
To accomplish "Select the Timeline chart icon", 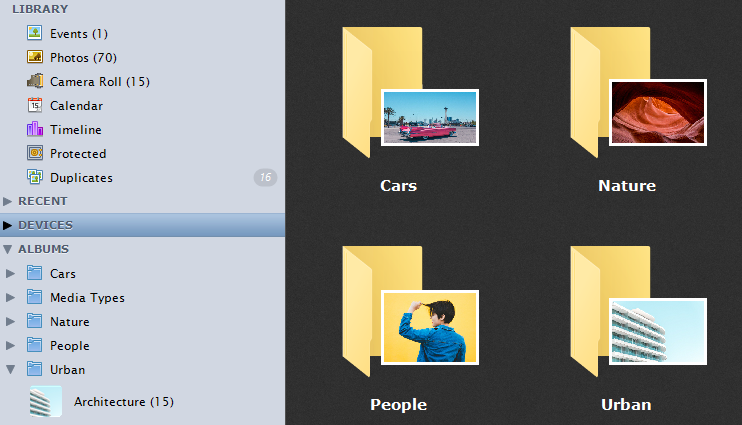I will coord(35,129).
